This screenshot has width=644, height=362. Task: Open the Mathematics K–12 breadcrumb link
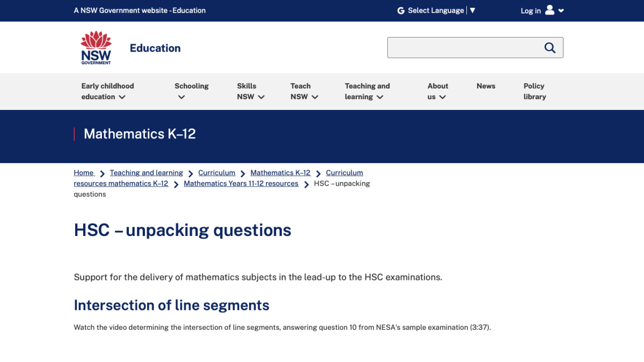coord(280,173)
